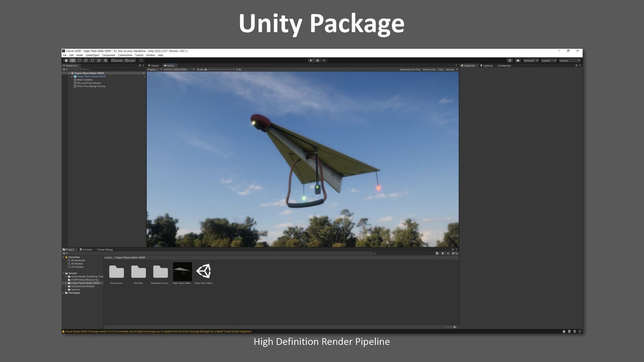Open Hierarchy create plus dropdown
644x362 pixels.
point(65,69)
